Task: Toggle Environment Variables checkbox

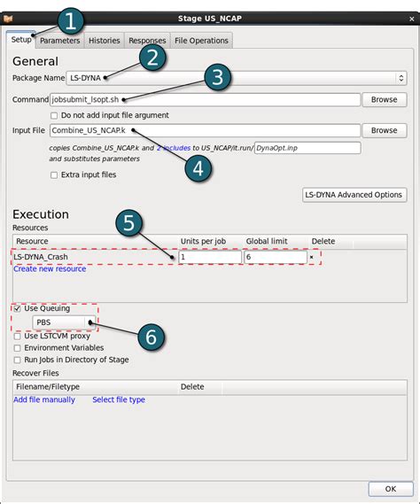Action: point(18,348)
